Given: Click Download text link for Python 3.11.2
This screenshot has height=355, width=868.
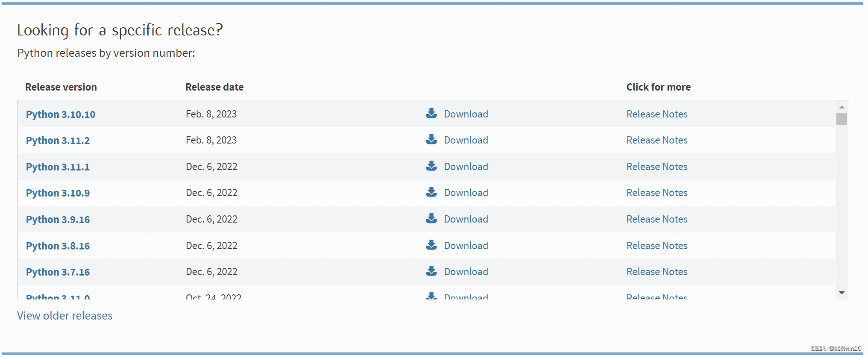Looking at the screenshot, I should coord(466,140).
